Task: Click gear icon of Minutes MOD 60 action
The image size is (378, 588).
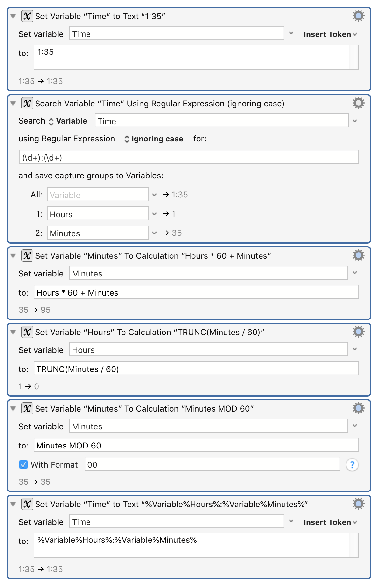Action: 358,408
